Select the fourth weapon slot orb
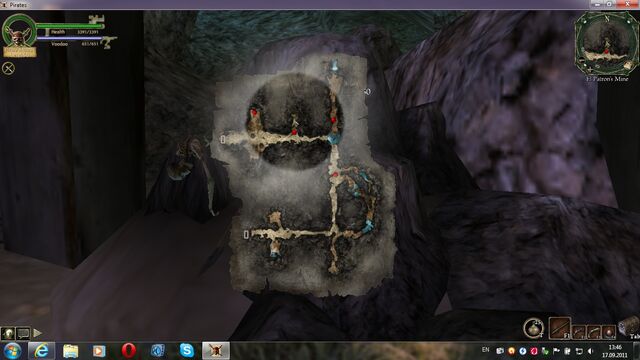This screenshot has width=640, height=360. [x=609, y=331]
